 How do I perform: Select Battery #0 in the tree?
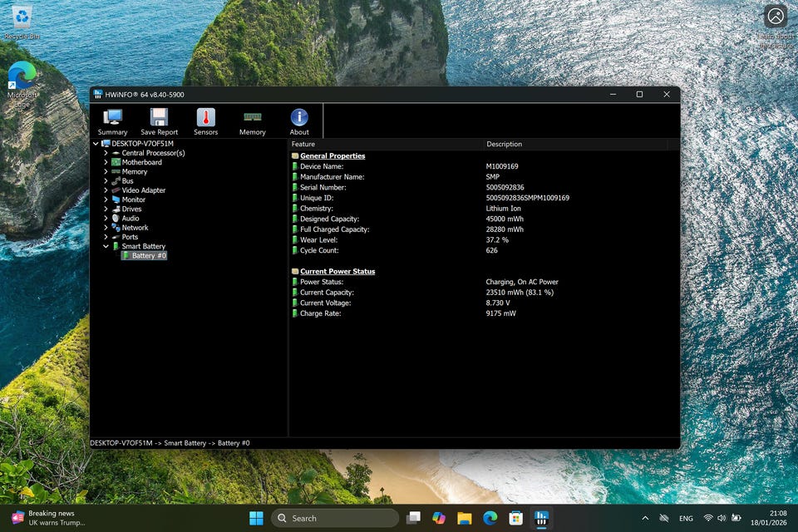tap(149, 255)
